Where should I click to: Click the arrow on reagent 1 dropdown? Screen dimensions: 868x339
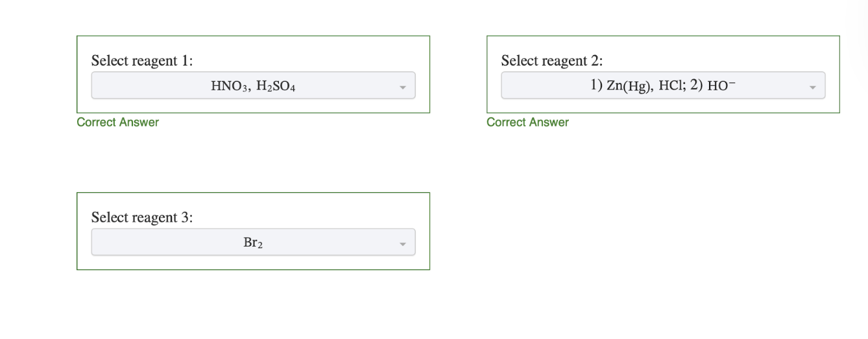coord(402,86)
